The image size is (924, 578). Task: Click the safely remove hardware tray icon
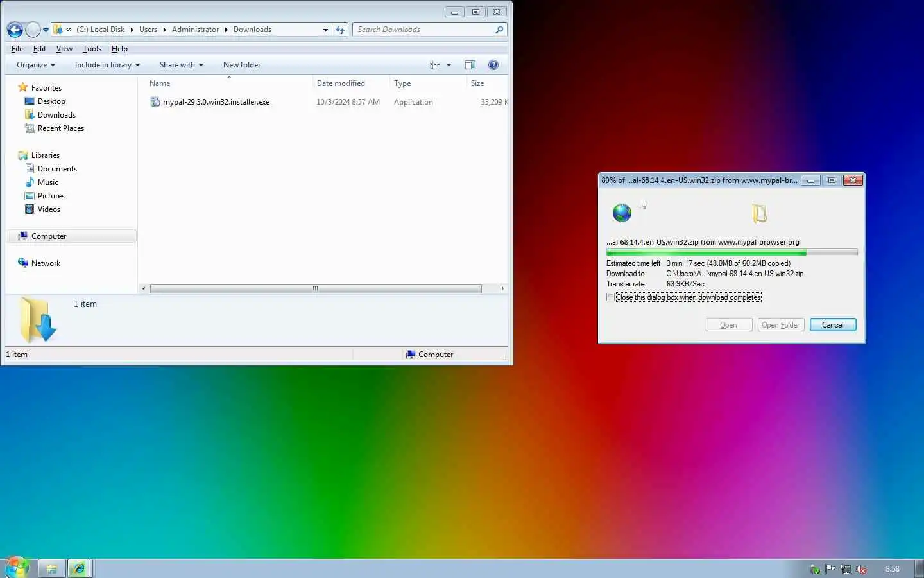click(815, 569)
